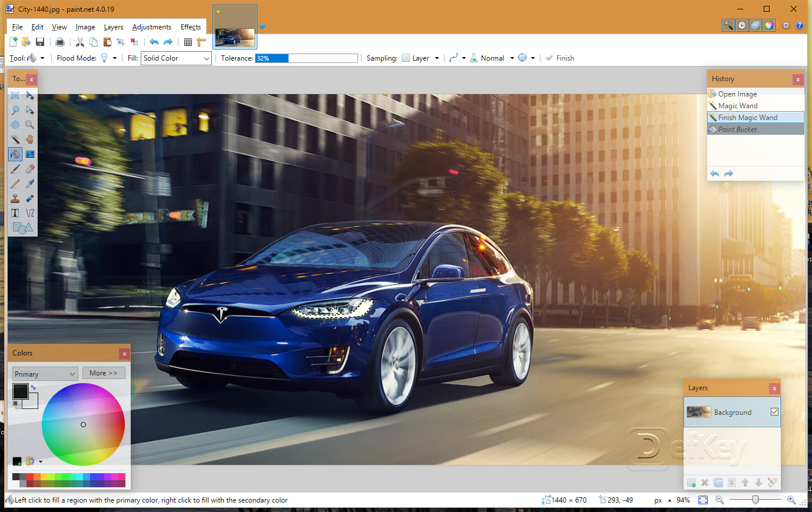Open the Effects menu

pos(190,26)
